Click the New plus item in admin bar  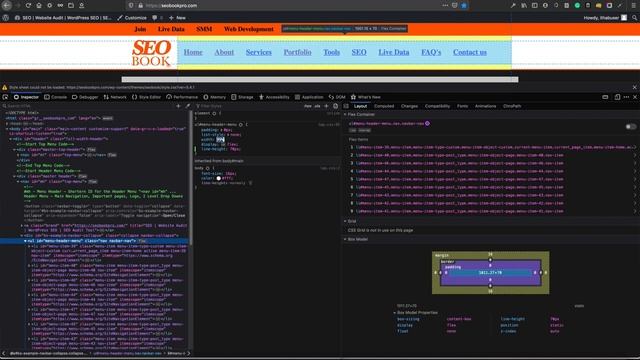[178, 18]
